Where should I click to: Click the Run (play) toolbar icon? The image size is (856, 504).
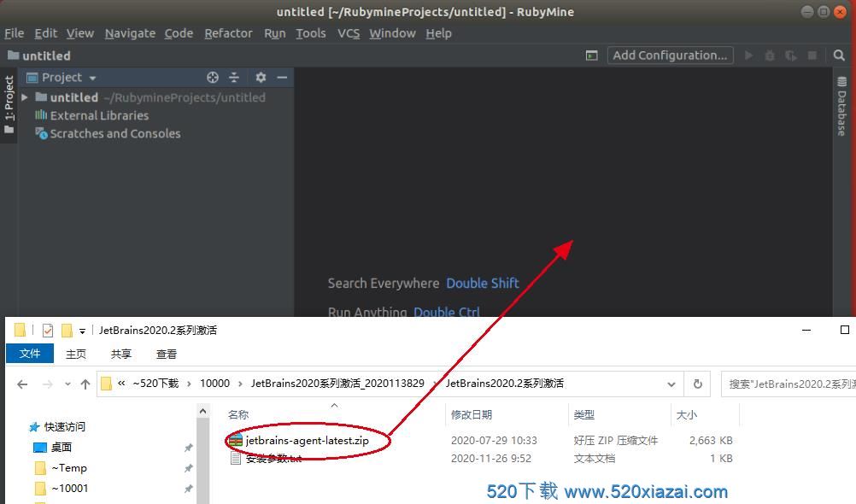749,56
